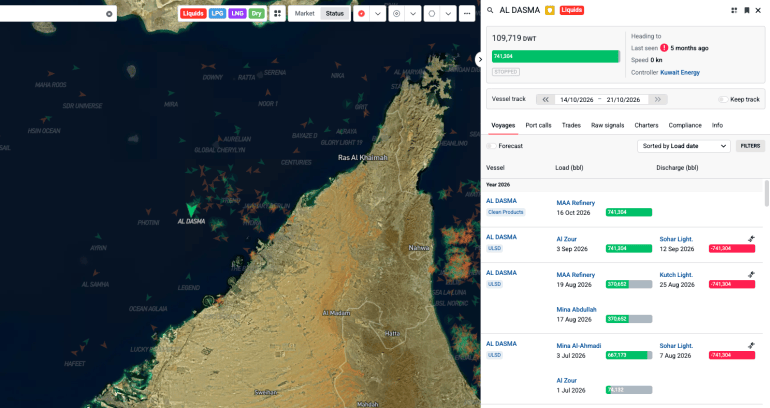Click the red Last seen warning icon
The width and height of the screenshot is (770, 408).
coord(664,48)
